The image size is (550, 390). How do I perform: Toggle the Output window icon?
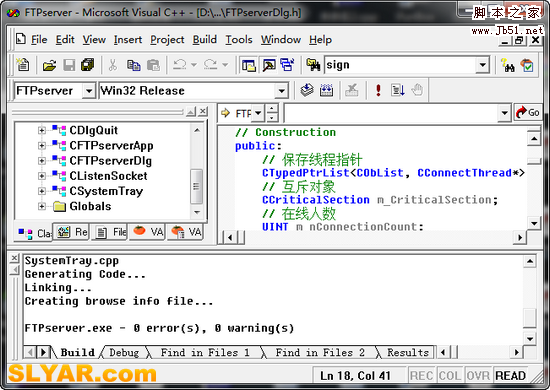(x=268, y=65)
